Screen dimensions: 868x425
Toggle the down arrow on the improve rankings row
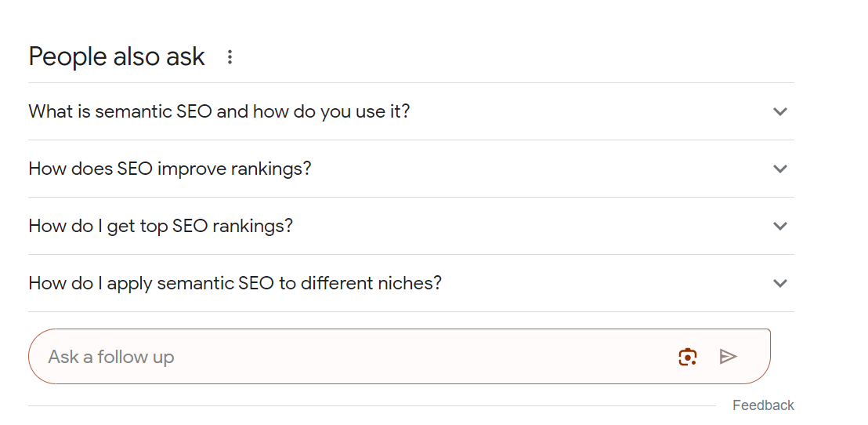(780, 169)
